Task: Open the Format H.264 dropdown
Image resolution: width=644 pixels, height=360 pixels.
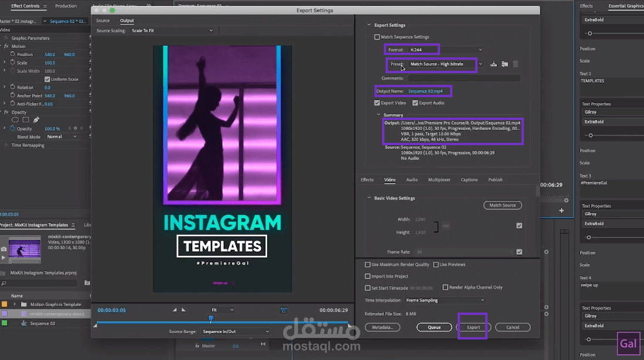Action: click(446, 50)
